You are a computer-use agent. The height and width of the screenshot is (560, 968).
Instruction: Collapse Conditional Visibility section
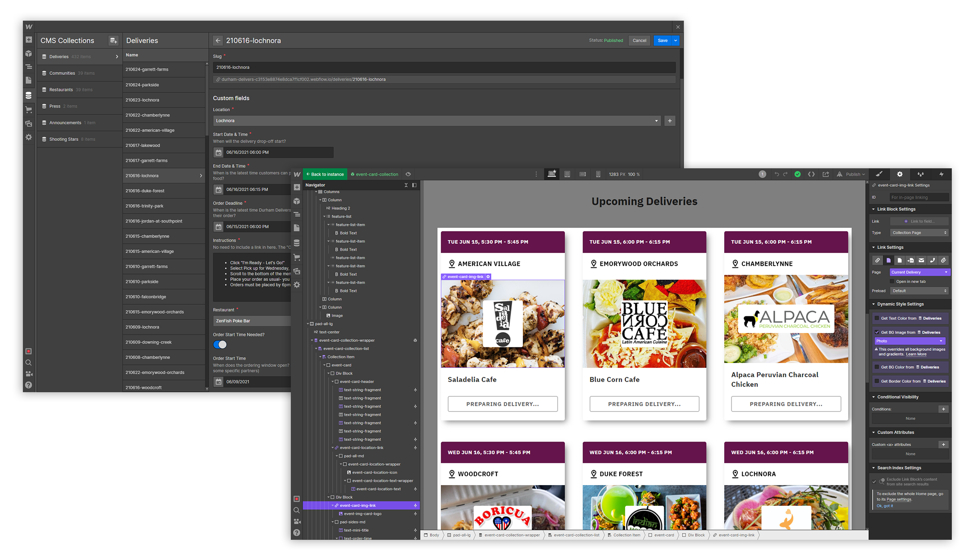coord(873,397)
